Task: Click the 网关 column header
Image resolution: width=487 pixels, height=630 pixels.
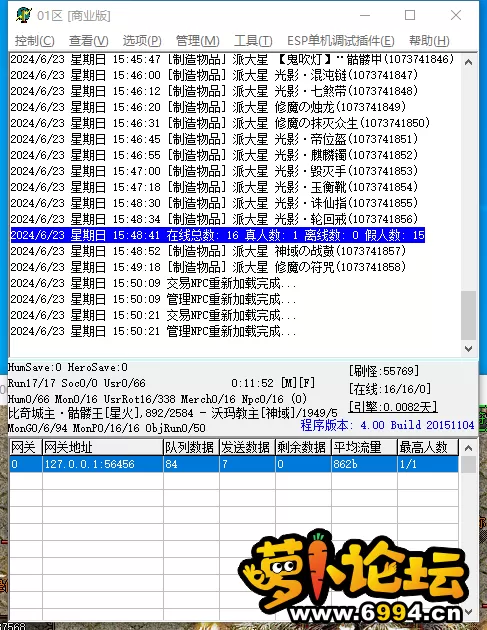Action: tap(26, 447)
